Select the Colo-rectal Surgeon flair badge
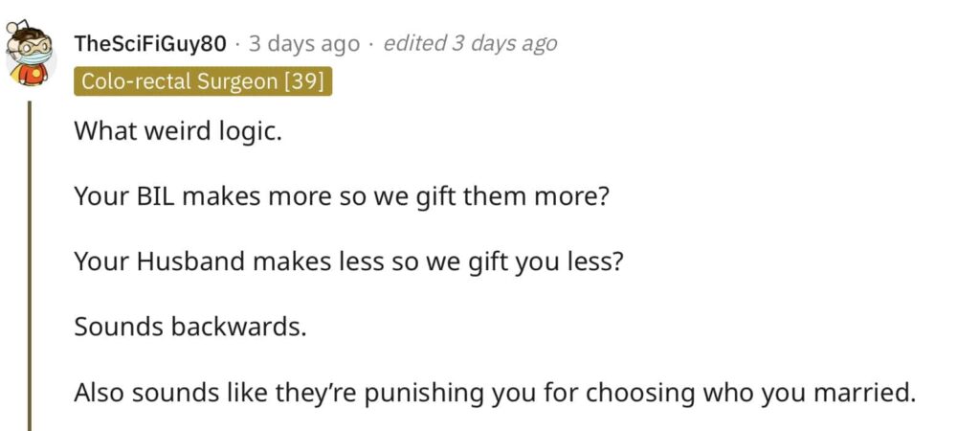The width and height of the screenshot is (980, 431). coord(203,82)
